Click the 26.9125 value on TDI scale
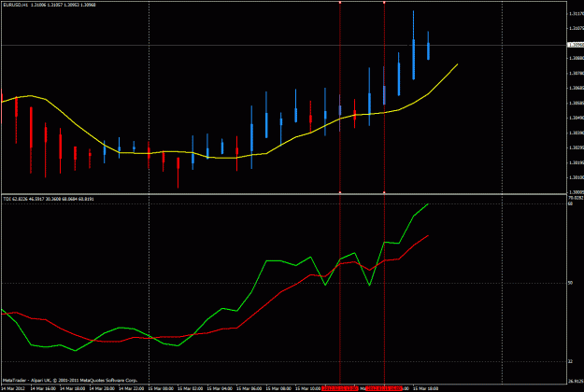The image size is (584, 392). (576, 381)
